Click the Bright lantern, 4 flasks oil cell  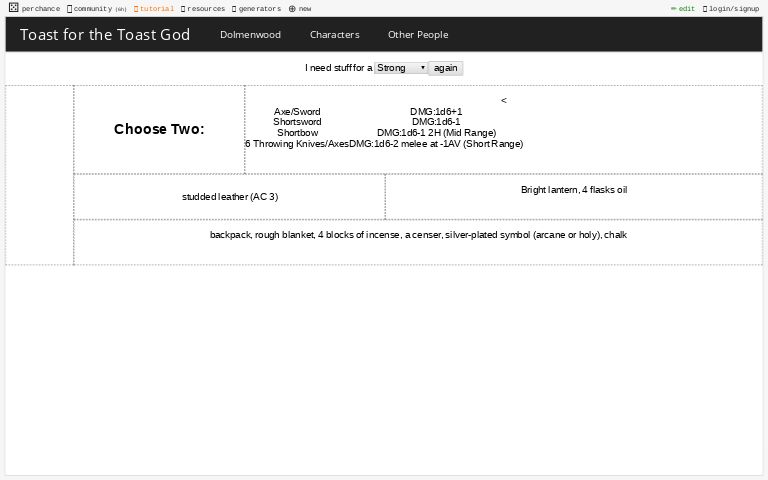(574, 190)
